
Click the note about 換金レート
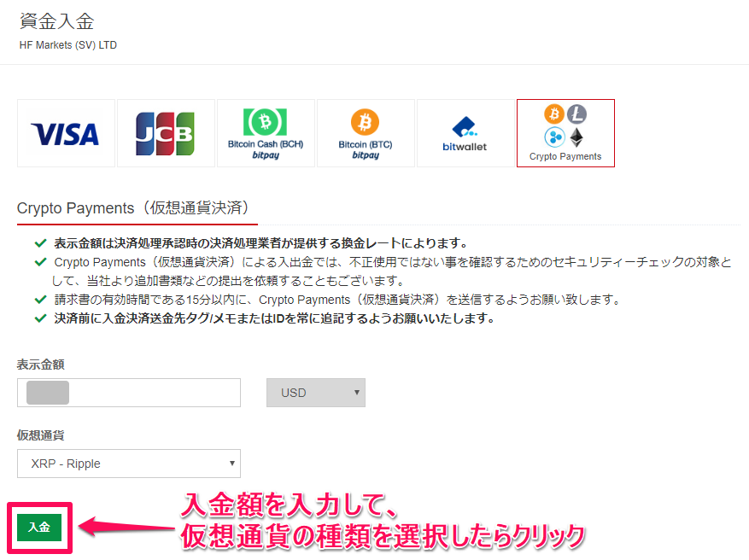(260, 243)
